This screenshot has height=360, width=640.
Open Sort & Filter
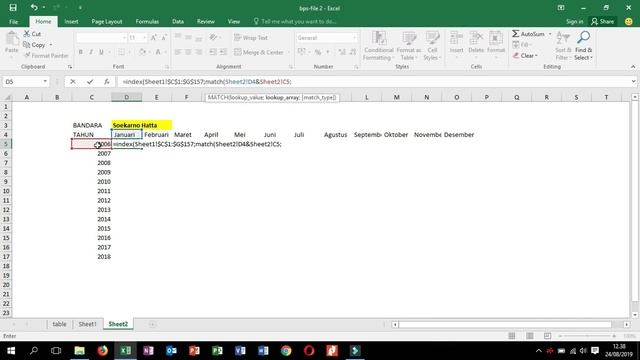[563, 46]
